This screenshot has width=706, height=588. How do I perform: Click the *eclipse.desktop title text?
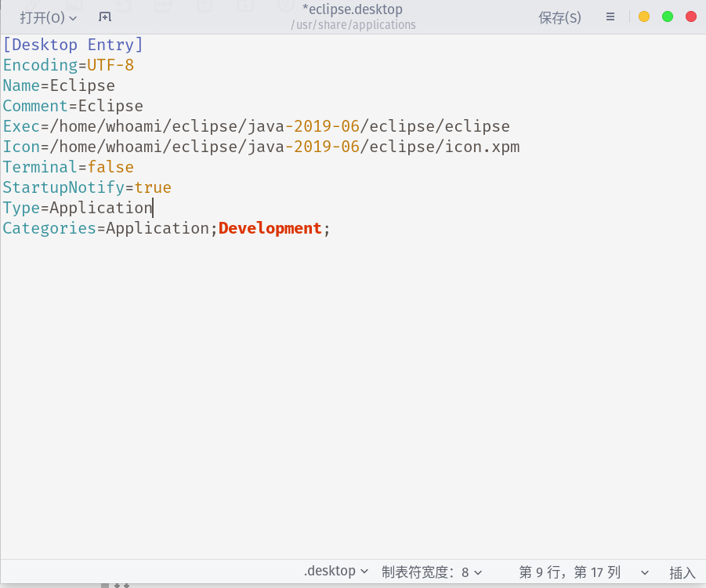353,9
